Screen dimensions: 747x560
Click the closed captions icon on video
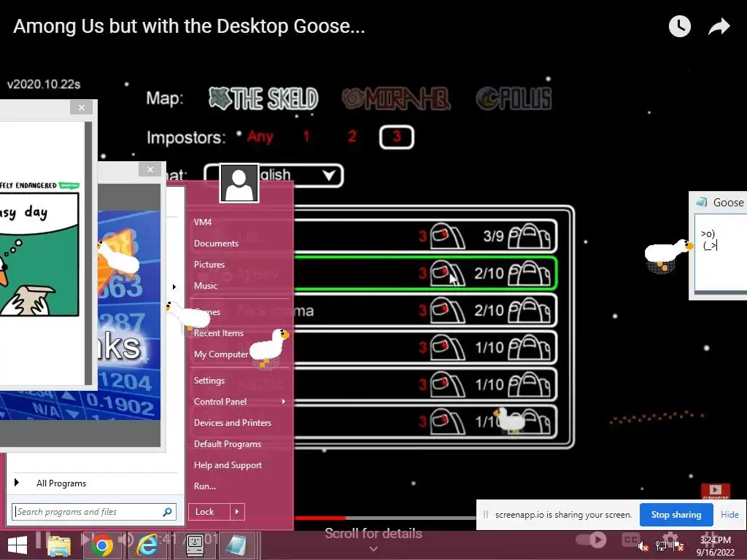[x=631, y=540]
